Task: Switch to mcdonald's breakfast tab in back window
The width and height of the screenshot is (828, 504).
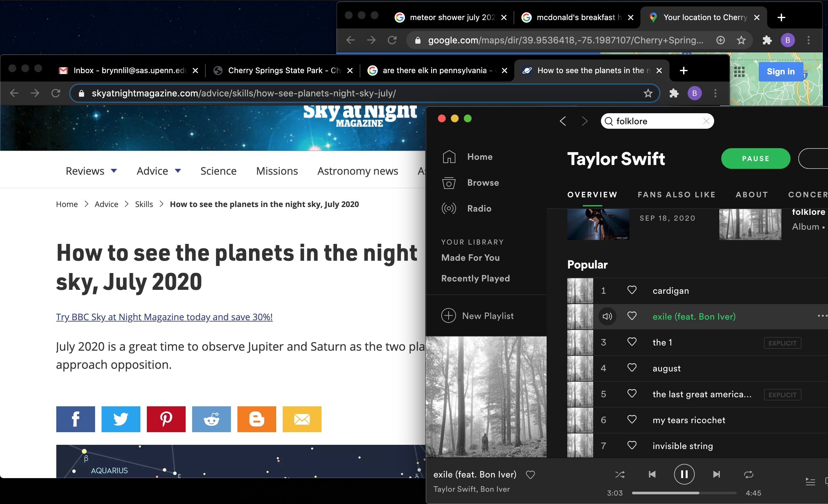Action: pos(577,17)
